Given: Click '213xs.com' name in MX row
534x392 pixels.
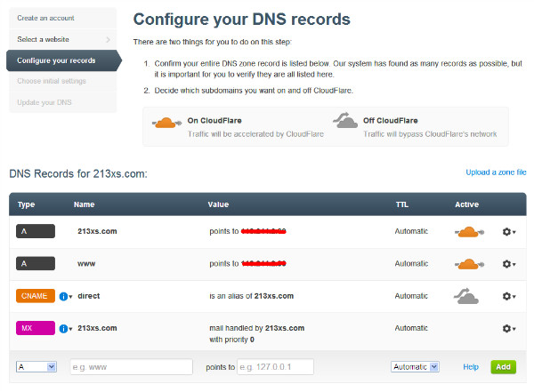Looking at the screenshot, I should point(97,328).
